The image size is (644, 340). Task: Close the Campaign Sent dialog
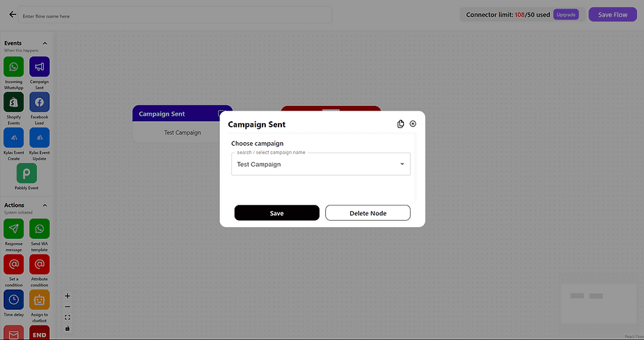413,124
